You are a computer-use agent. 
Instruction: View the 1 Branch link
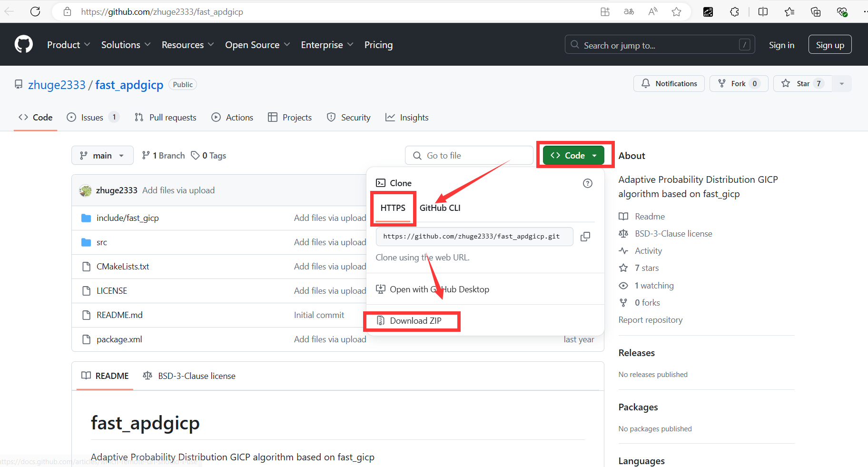tap(164, 156)
